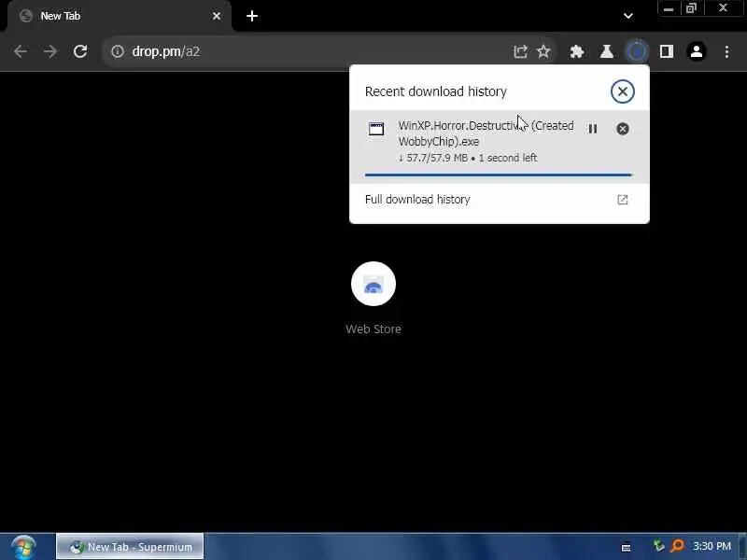Expand the tab search chevron

click(628, 16)
